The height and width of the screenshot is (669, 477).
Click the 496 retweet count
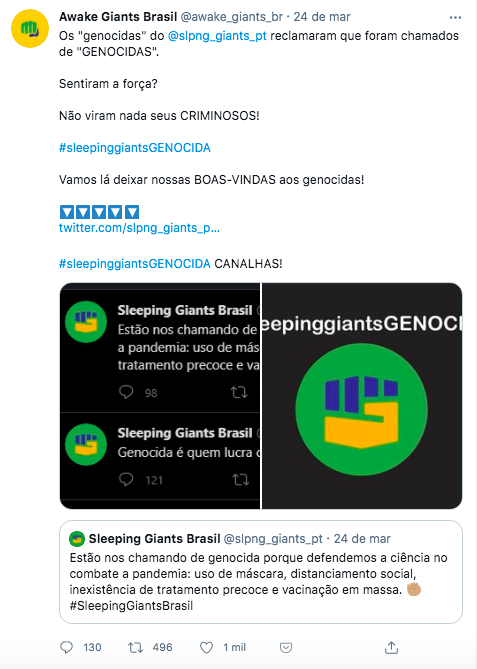[x=163, y=648]
